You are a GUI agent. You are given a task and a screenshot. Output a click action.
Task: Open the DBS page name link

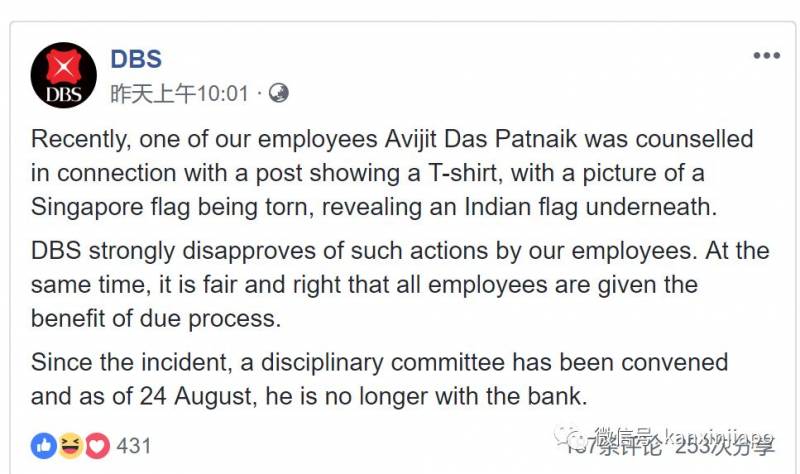point(136,59)
